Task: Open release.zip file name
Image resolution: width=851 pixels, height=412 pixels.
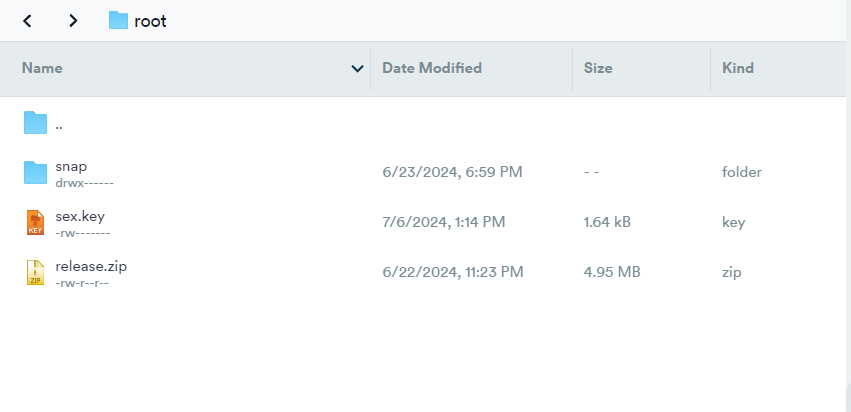Action: tap(91, 266)
